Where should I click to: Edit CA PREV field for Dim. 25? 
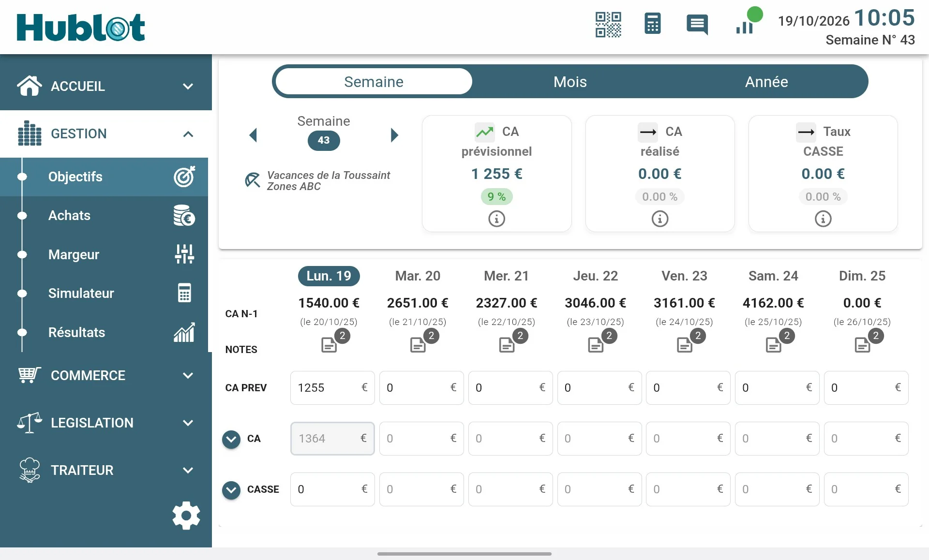(x=866, y=388)
